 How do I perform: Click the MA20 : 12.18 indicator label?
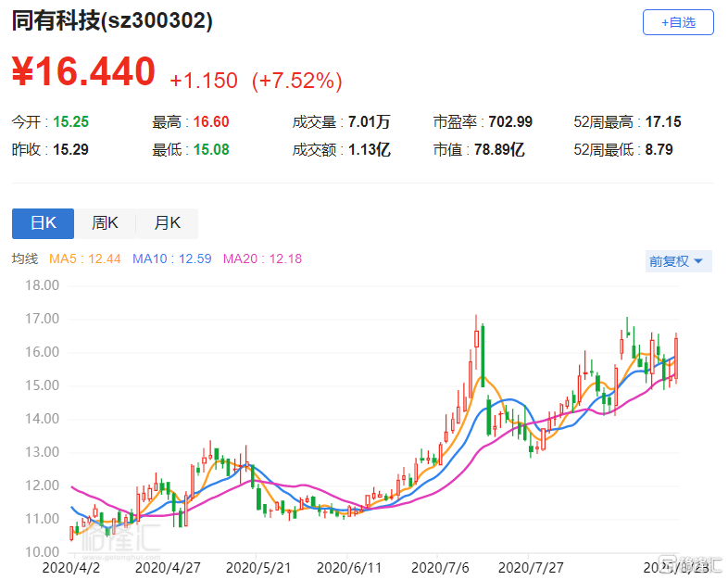coord(262,258)
